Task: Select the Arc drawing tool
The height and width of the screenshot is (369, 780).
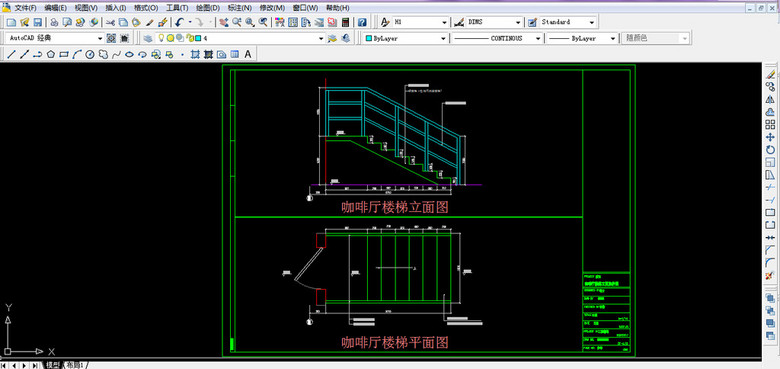Action: (x=77, y=54)
